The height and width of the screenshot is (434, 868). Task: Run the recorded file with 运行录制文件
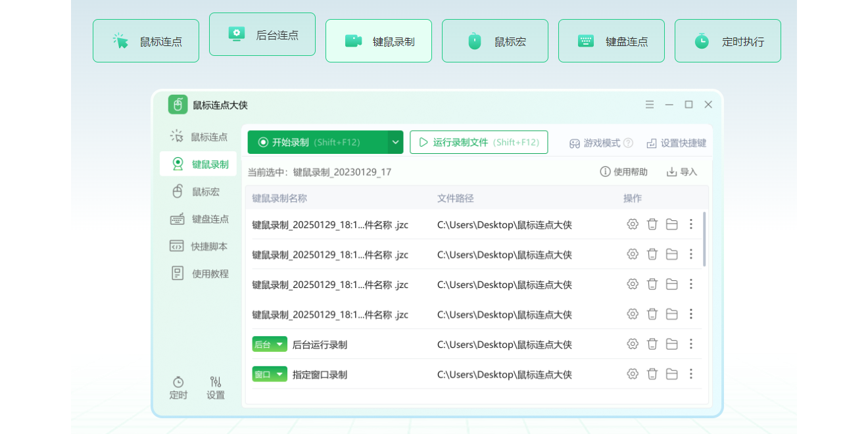click(x=478, y=142)
